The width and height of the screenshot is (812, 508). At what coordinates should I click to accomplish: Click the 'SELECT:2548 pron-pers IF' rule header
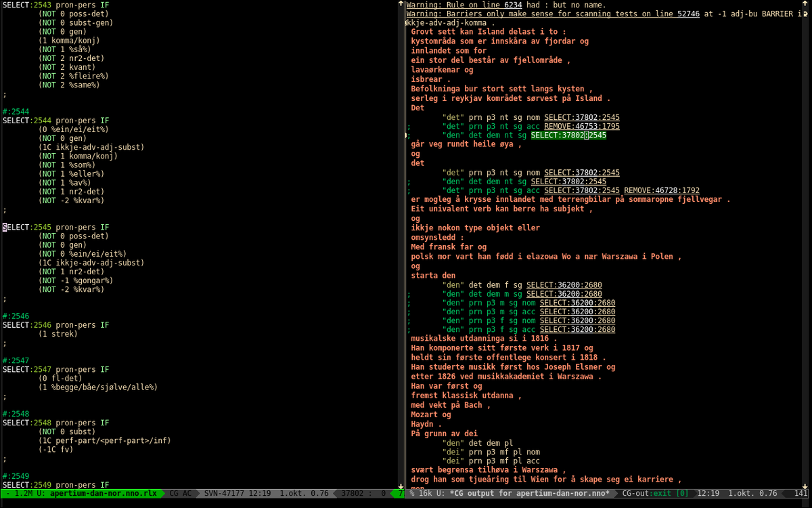(56, 423)
